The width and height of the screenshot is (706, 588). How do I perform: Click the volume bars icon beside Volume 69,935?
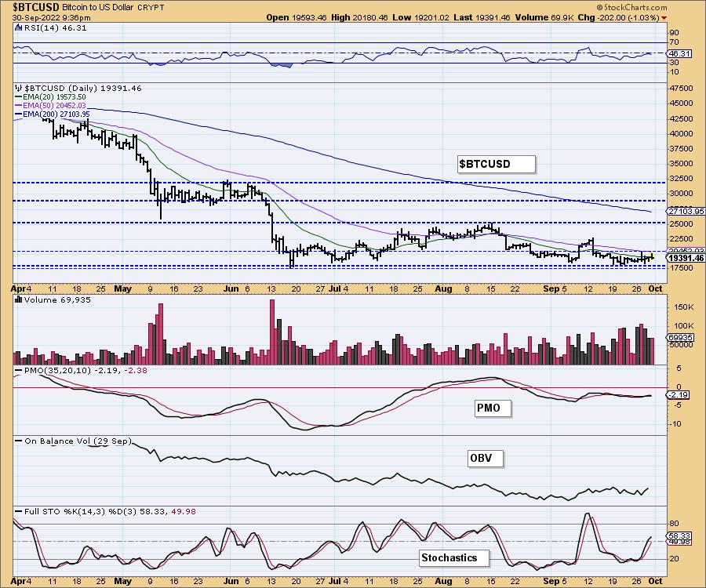tap(19, 299)
